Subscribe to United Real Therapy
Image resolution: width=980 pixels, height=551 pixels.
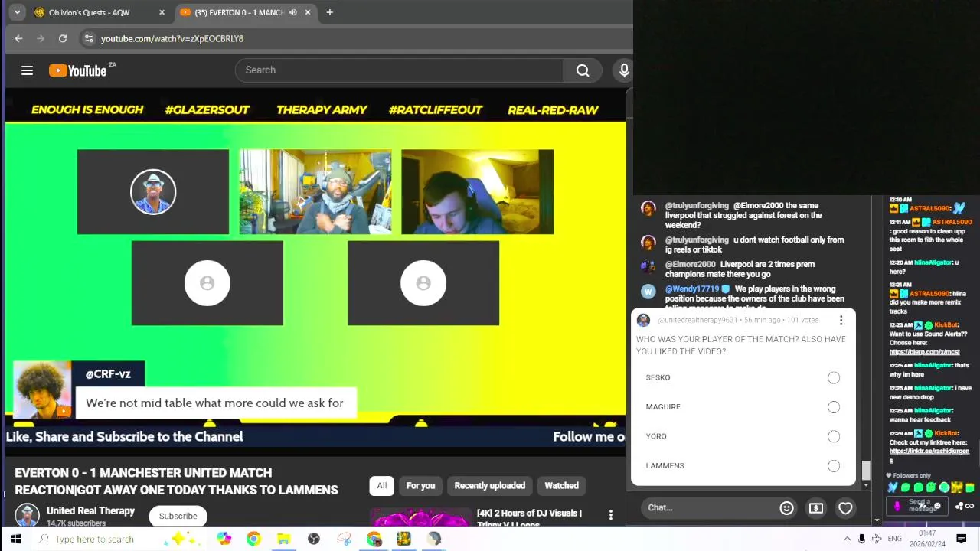pos(178,516)
